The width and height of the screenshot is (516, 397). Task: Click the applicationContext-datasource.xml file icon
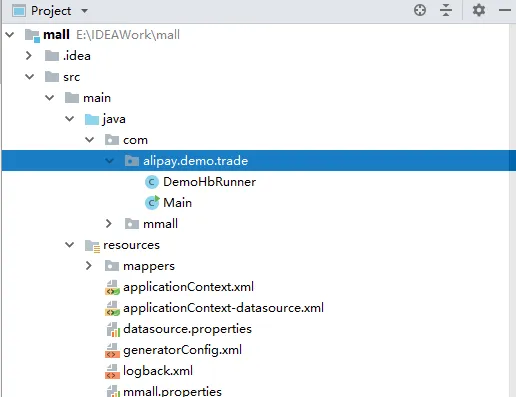(112, 308)
